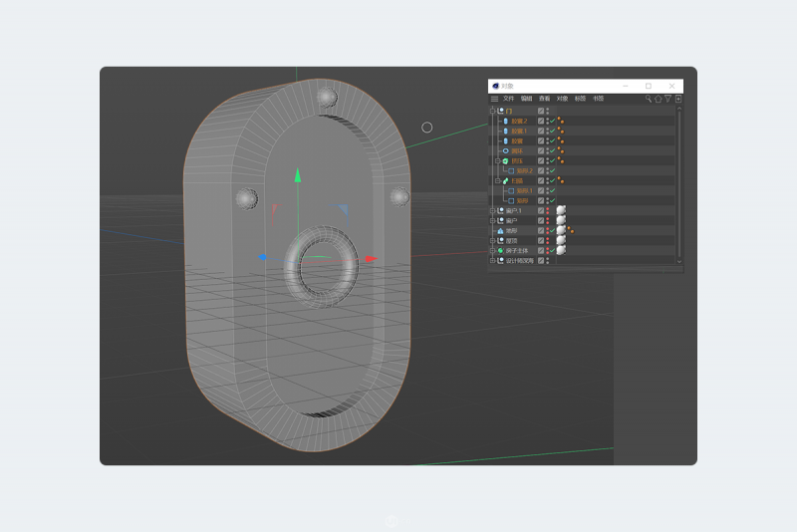This screenshot has width=797, height=532.
Task: Toggle the red visibility dots for 窗户.1
Action: click(547, 210)
